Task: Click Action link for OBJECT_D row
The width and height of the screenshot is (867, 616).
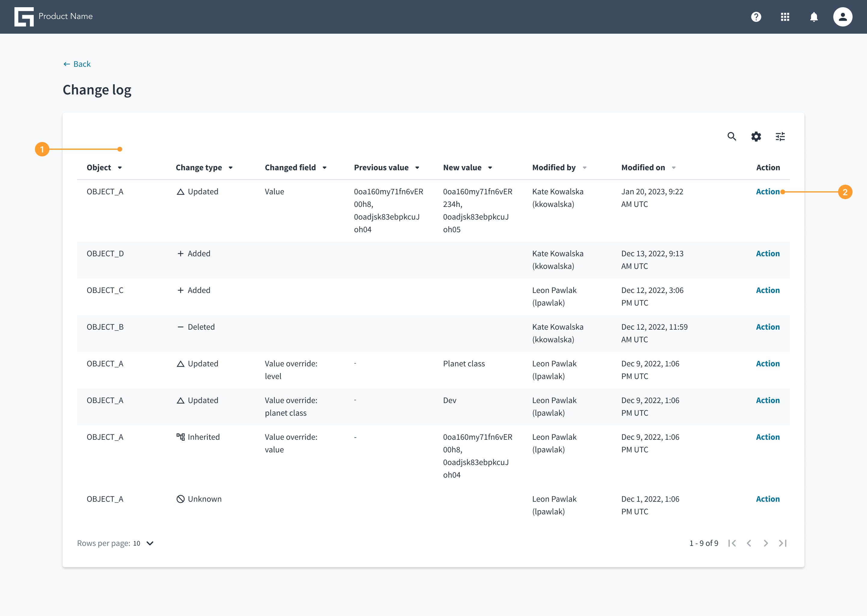Action: click(x=768, y=253)
